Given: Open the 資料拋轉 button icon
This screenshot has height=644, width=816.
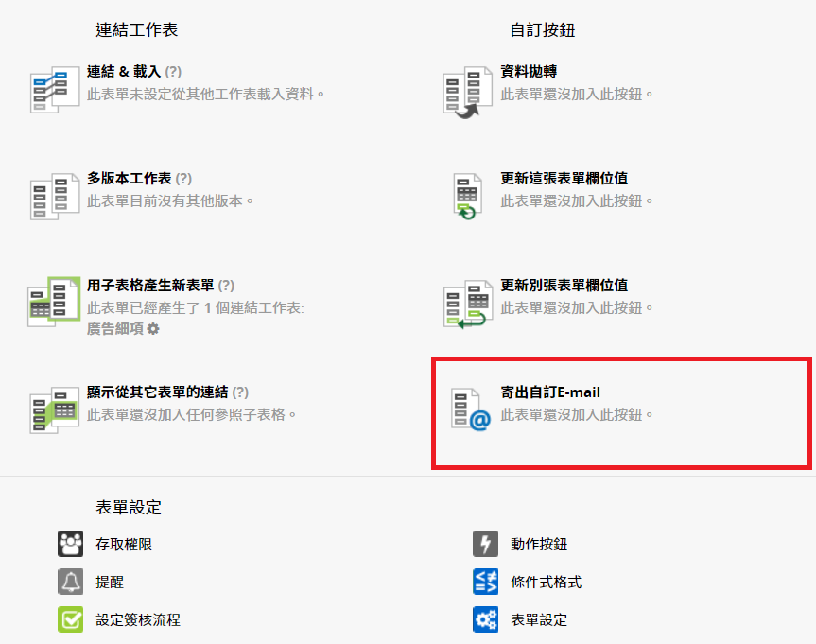Looking at the screenshot, I should tap(467, 92).
